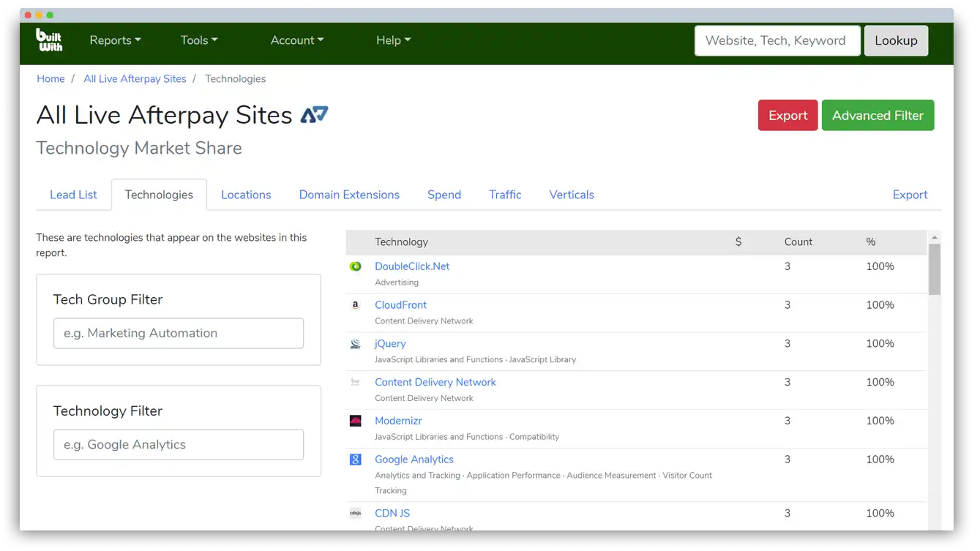Click the CloudFront Amazon icon
The height and width of the screenshot is (551, 980).
[356, 305]
